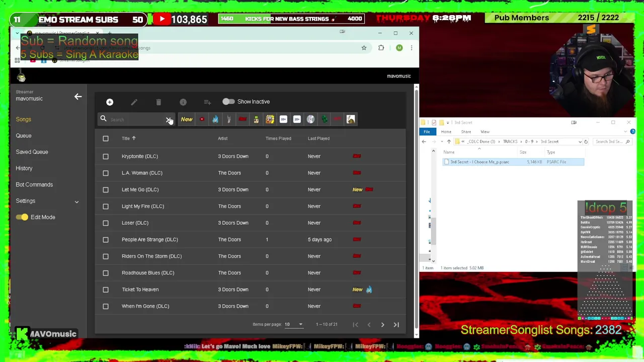Check the People Are Strange (DLC) checkbox
644x362 pixels.
pos(106,239)
